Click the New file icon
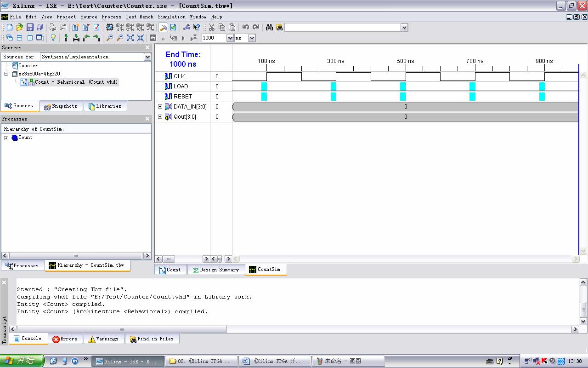This screenshot has height=368, width=588. click(9, 27)
